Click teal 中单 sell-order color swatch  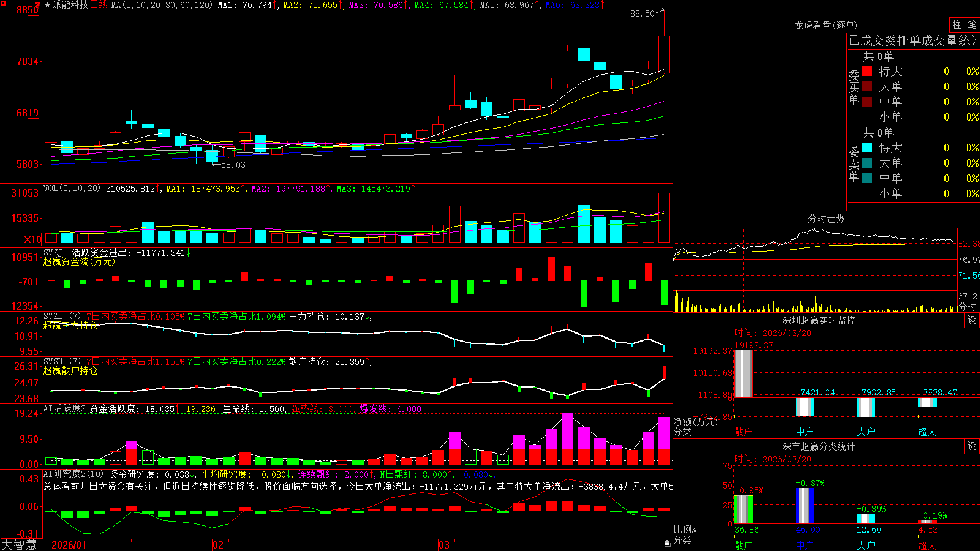click(867, 178)
